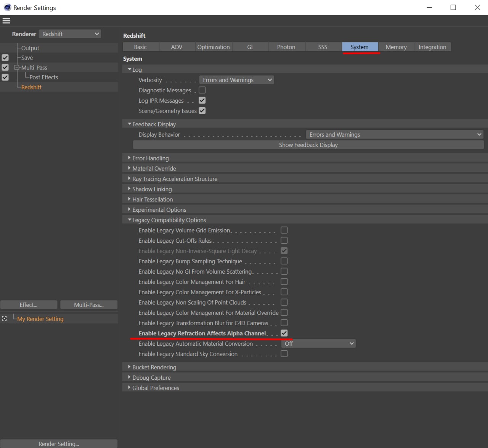488x448 pixels.
Task: Enable Legacy Color Management For X-Particles checkbox
Action: tap(284, 292)
